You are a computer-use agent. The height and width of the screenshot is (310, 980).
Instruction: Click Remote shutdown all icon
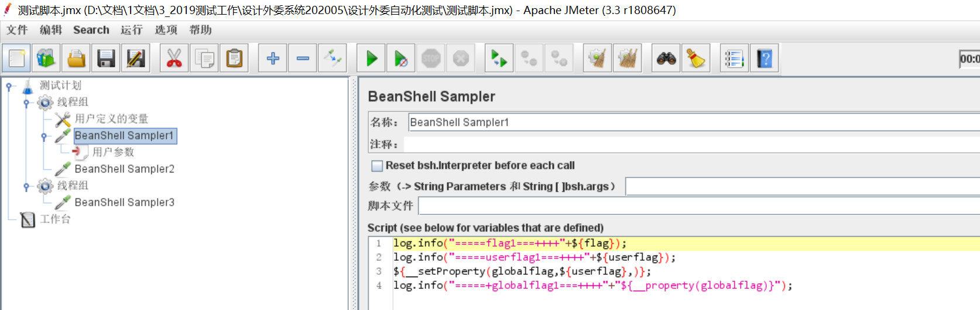coord(559,58)
